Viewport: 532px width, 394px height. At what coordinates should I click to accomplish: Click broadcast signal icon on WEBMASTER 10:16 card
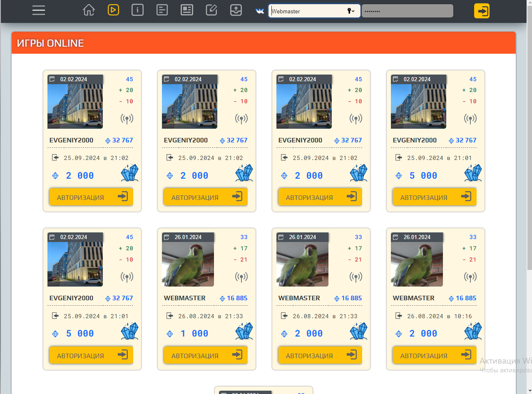[470, 277]
